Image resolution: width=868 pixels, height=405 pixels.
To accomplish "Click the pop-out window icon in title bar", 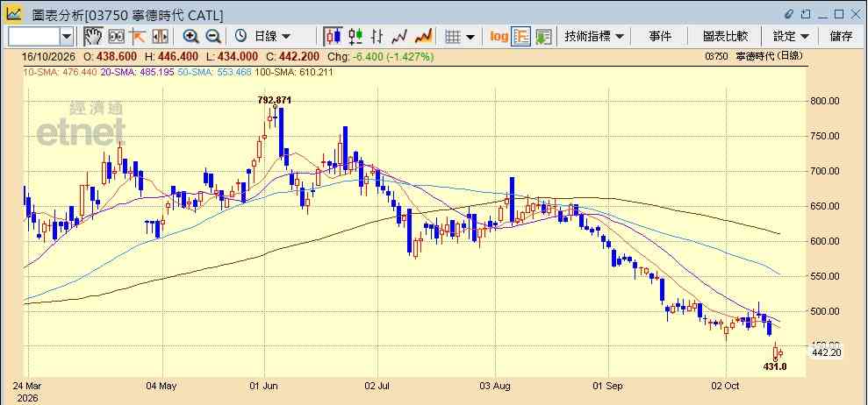I will (806, 14).
